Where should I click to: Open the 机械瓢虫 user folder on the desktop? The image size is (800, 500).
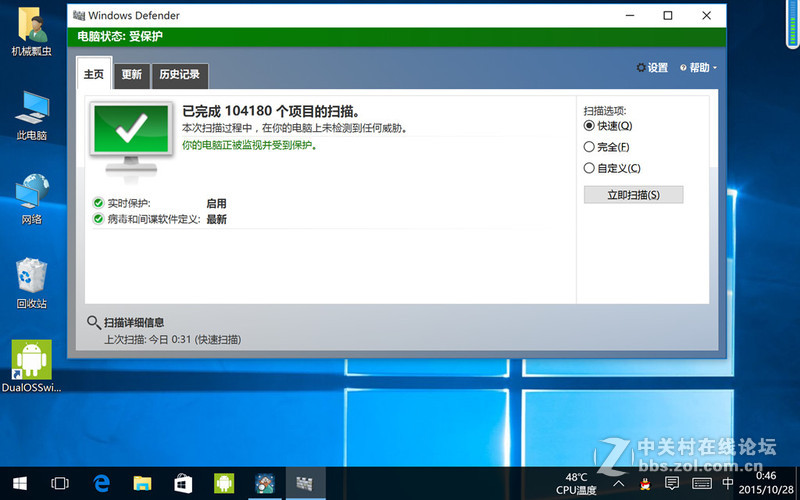coord(32,34)
